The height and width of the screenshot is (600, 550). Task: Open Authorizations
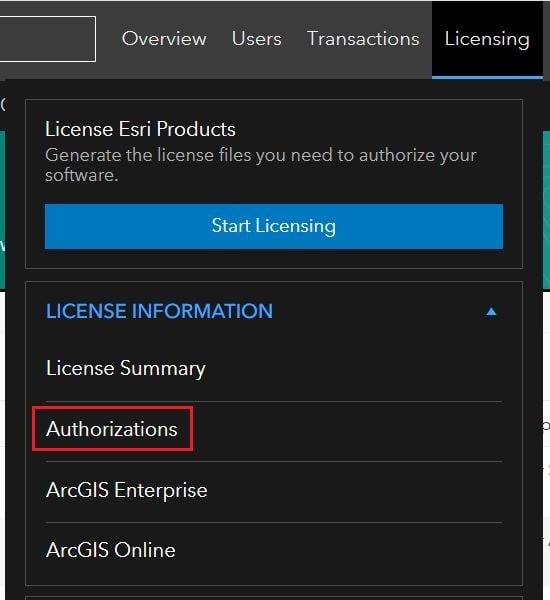point(112,429)
